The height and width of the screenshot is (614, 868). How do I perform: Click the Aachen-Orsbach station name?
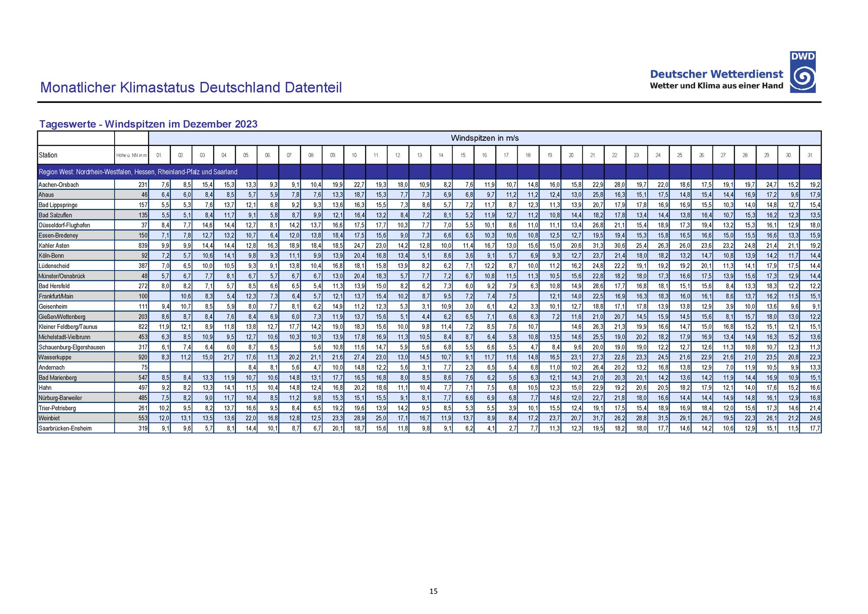(x=59, y=185)
